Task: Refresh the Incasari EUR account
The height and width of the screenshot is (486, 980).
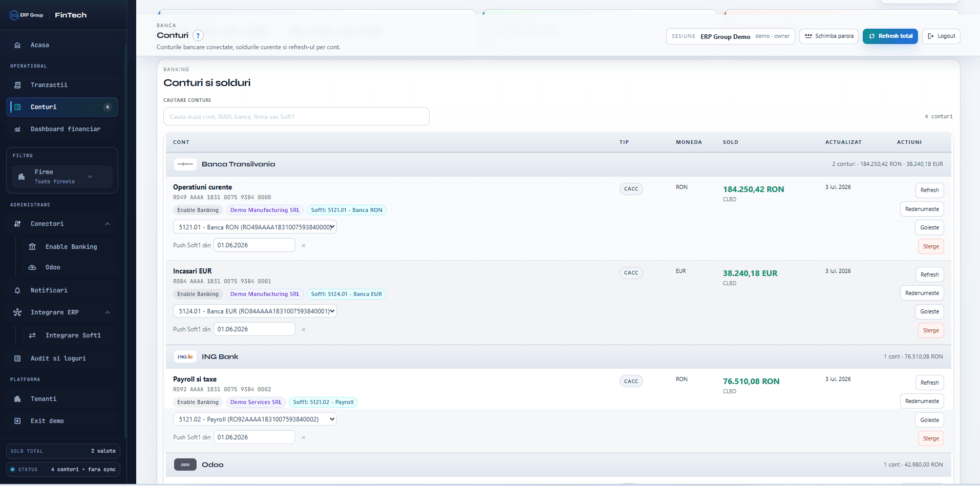Action: (x=929, y=274)
